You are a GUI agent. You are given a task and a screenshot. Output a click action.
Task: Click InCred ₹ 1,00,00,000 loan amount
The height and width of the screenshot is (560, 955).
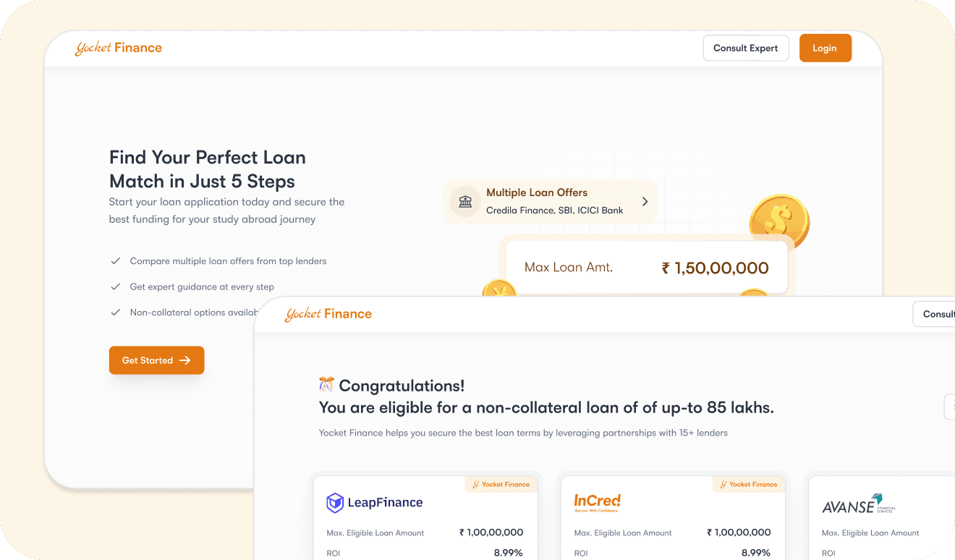tap(739, 533)
